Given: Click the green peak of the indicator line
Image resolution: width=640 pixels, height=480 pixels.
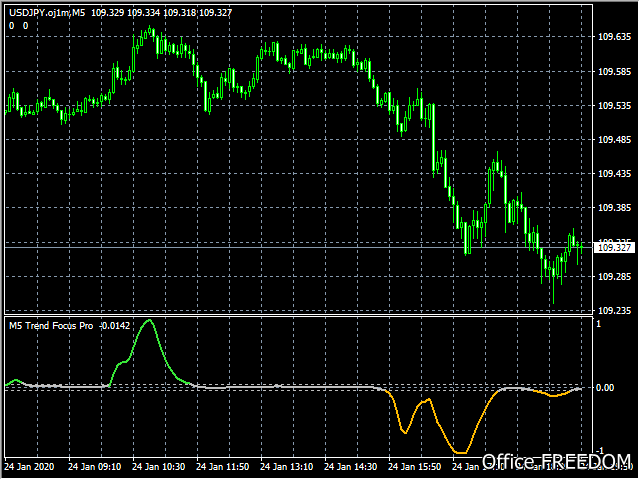Looking at the screenshot, I should pyautogui.click(x=149, y=320).
